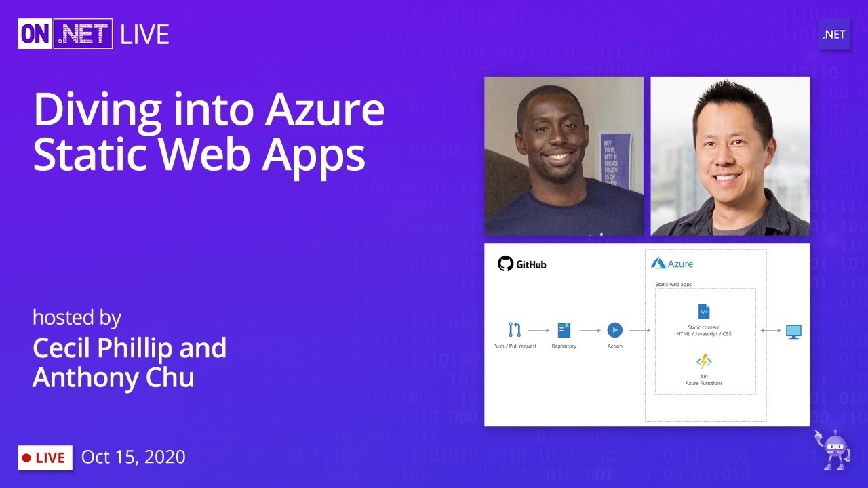Click the GitHub octocat logo

505,264
